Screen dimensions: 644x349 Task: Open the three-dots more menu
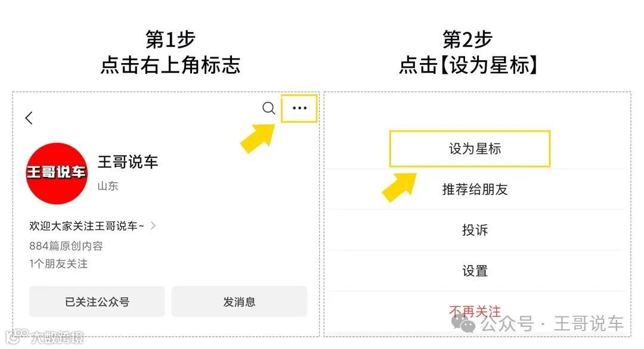tap(299, 108)
